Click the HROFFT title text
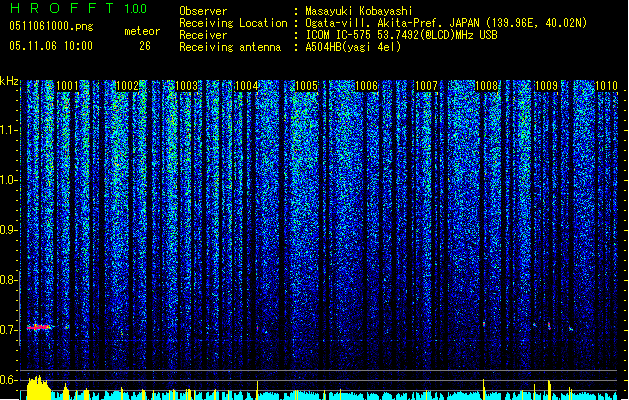 click(x=62, y=8)
